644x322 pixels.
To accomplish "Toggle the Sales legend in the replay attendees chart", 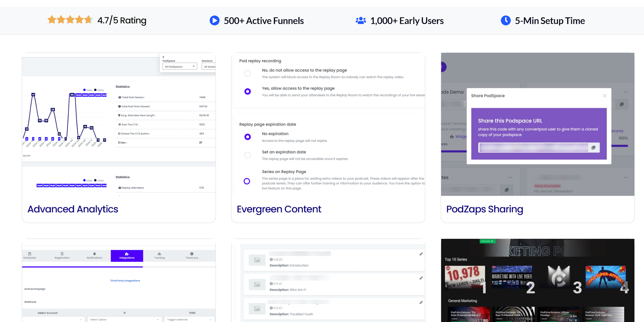I will coord(88,181).
